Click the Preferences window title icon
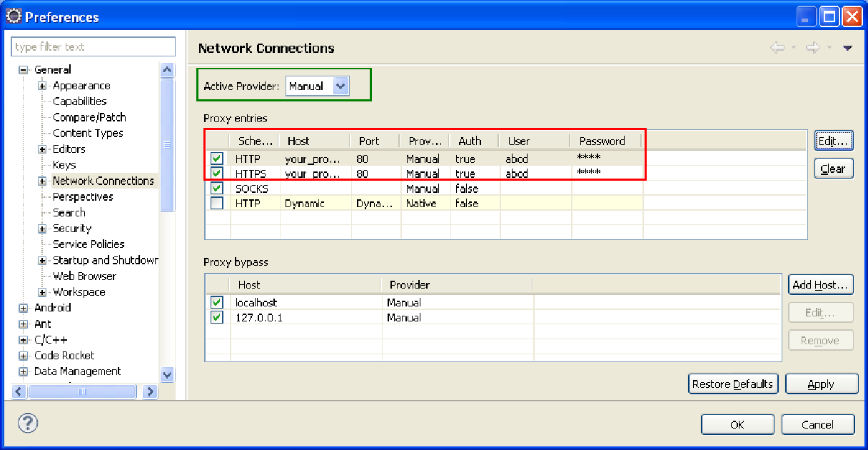The height and width of the screenshot is (450, 868). point(14,16)
